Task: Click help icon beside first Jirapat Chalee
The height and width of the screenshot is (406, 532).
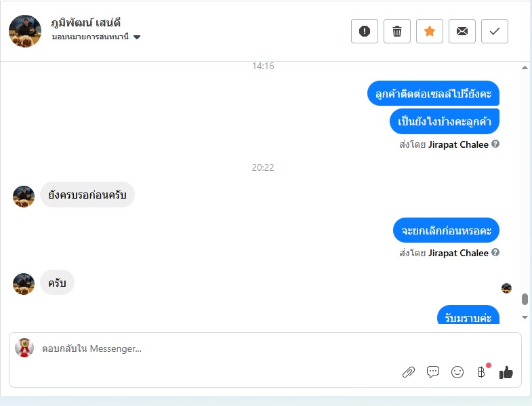Action: tap(495, 144)
